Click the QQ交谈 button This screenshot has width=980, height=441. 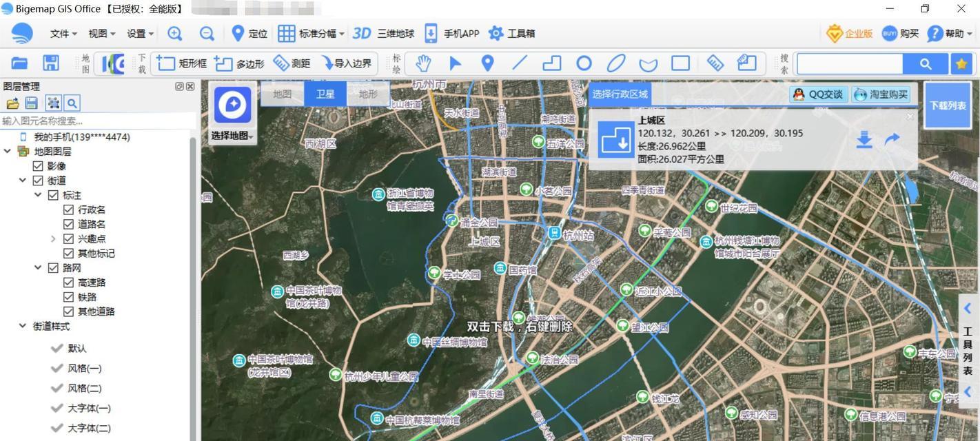(818, 94)
